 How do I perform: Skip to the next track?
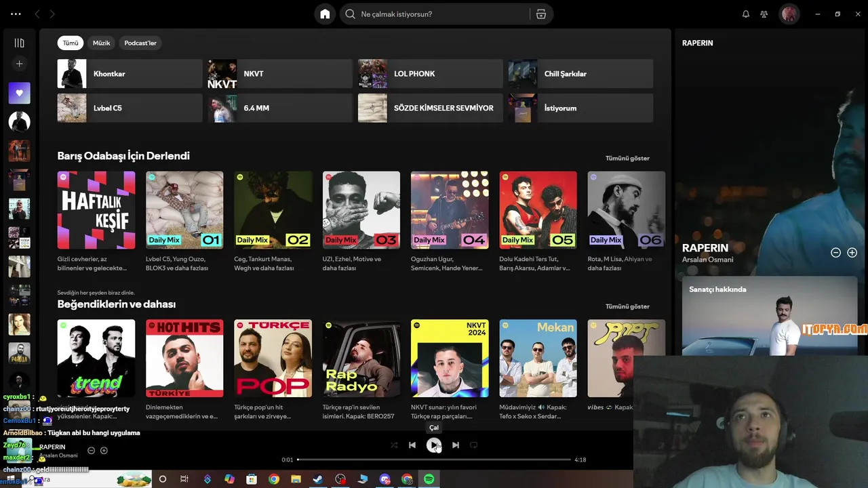point(456,445)
